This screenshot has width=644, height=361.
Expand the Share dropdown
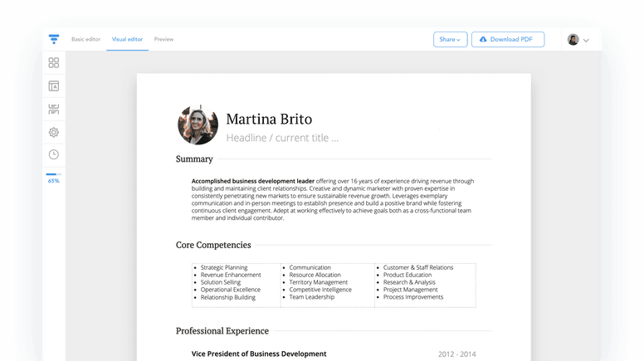[x=450, y=39]
